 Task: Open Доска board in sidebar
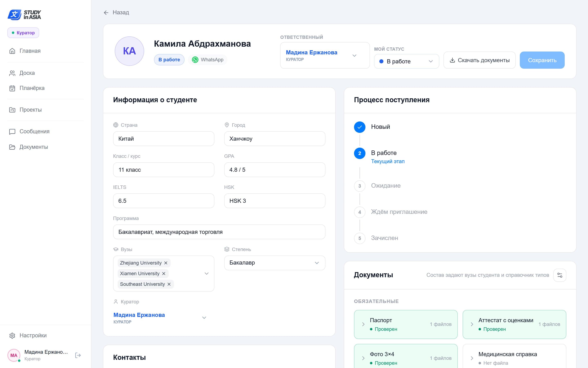46,73
